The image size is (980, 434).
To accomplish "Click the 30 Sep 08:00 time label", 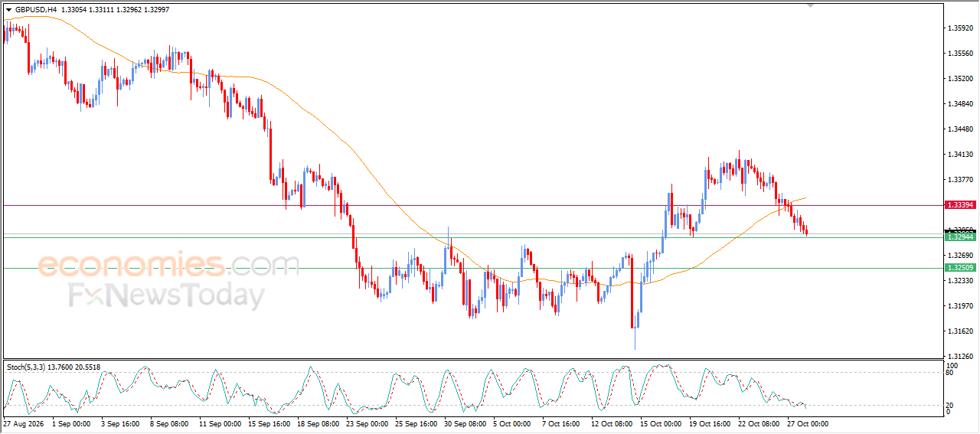I will (464, 423).
